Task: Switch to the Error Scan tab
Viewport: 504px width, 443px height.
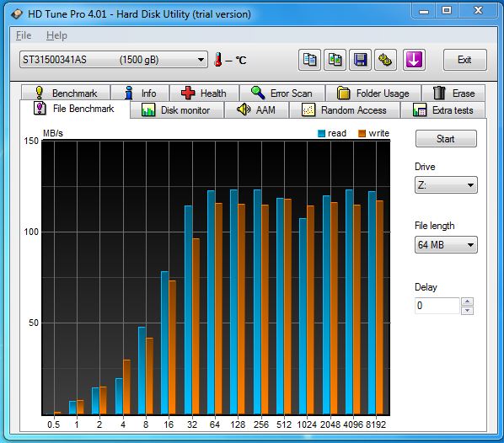Action: coord(282,93)
